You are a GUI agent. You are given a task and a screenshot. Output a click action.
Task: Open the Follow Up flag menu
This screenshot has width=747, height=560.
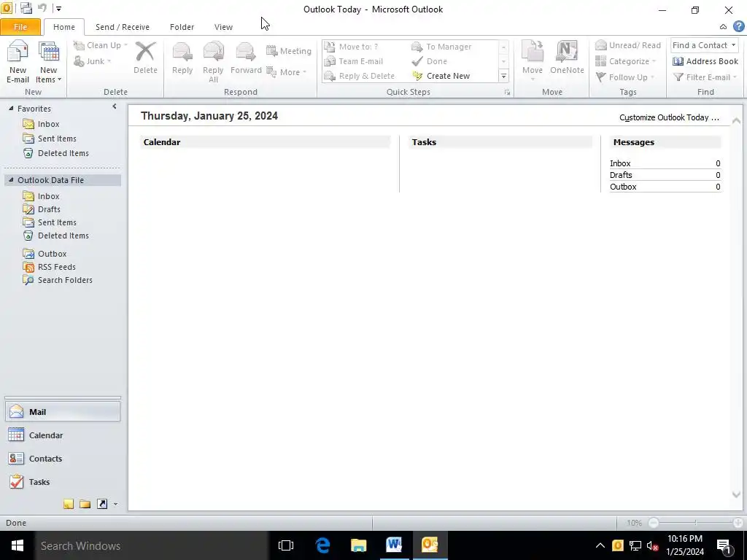[x=625, y=77]
